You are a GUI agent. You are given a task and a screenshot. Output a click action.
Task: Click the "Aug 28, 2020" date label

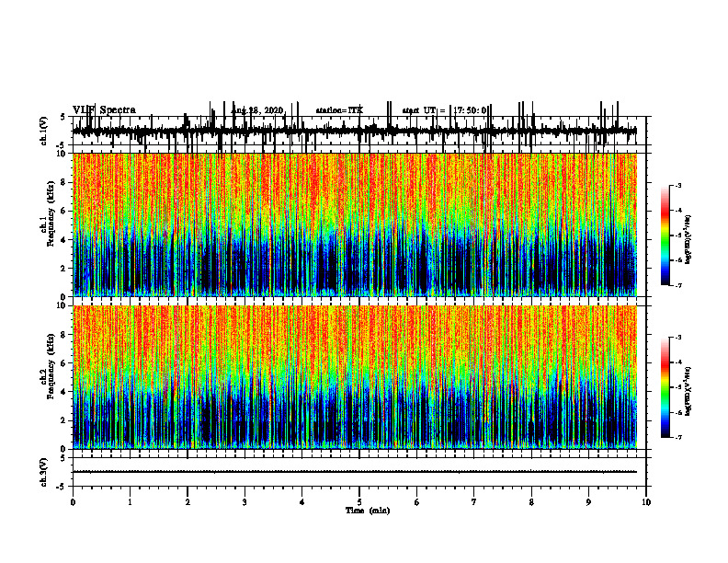coord(257,110)
